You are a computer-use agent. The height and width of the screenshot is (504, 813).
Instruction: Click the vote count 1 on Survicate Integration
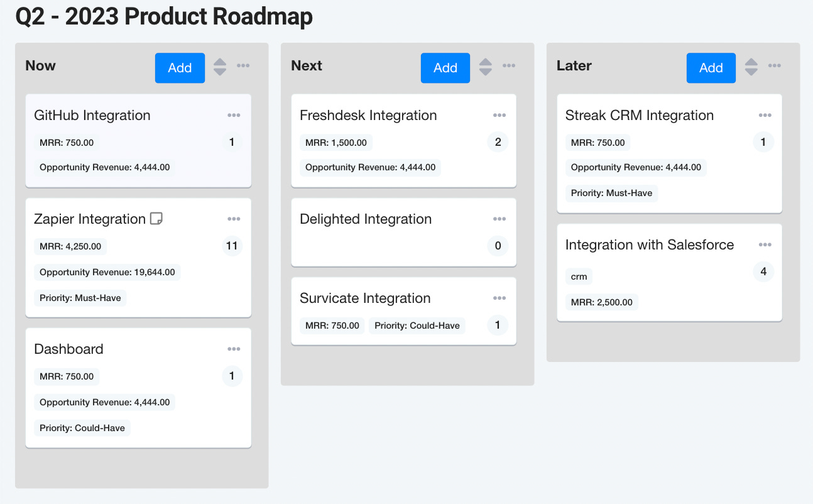[498, 325]
